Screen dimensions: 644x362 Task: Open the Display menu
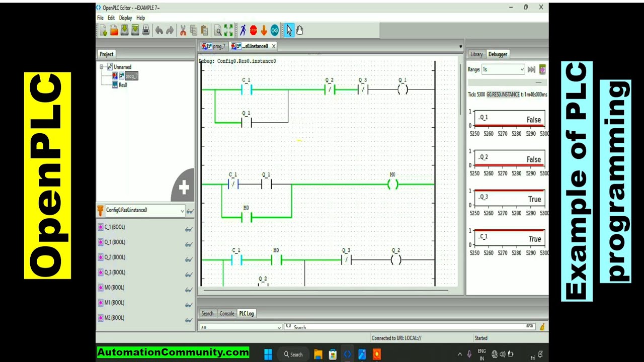click(x=125, y=18)
